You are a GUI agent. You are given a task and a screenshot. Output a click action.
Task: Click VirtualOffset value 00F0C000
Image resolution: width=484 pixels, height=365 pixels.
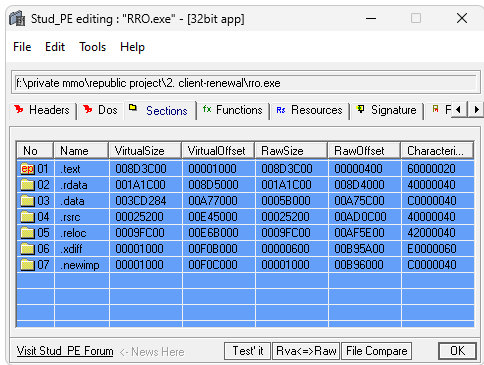(x=213, y=265)
